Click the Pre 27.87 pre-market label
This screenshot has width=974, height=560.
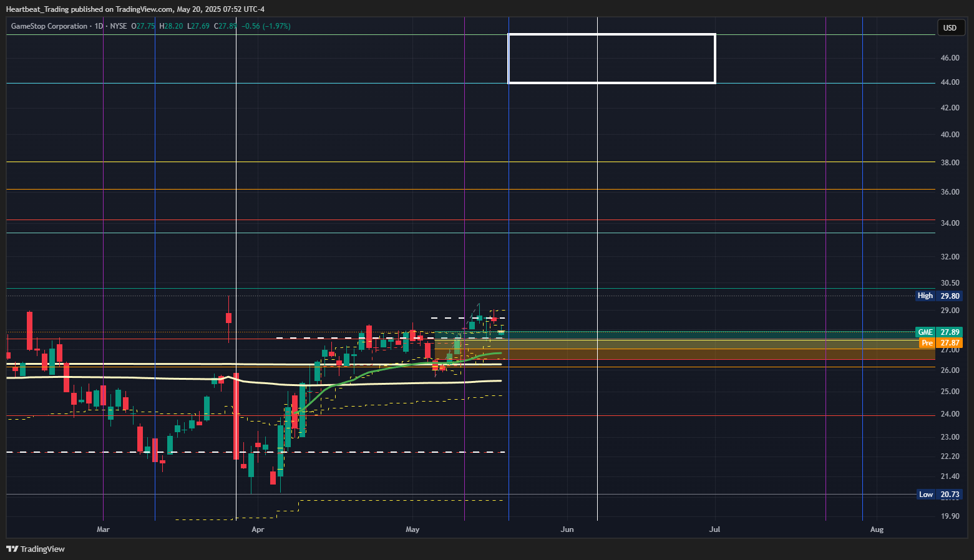(941, 343)
